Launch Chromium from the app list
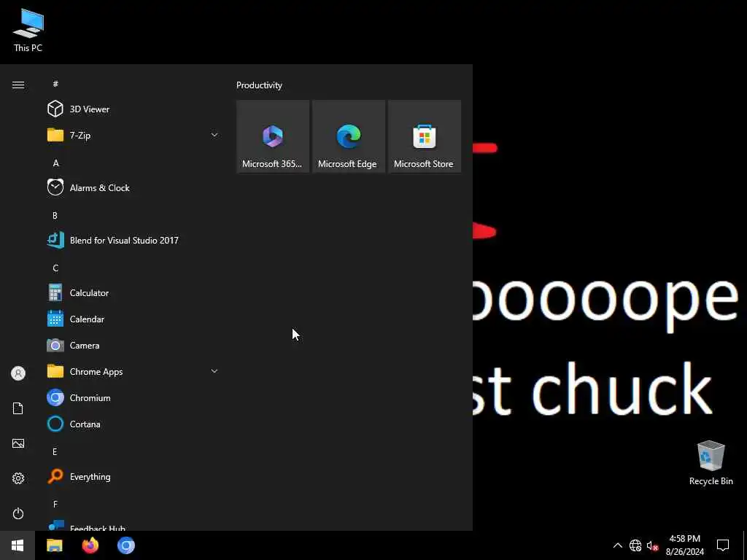The height and width of the screenshot is (560, 747). [133, 397]
